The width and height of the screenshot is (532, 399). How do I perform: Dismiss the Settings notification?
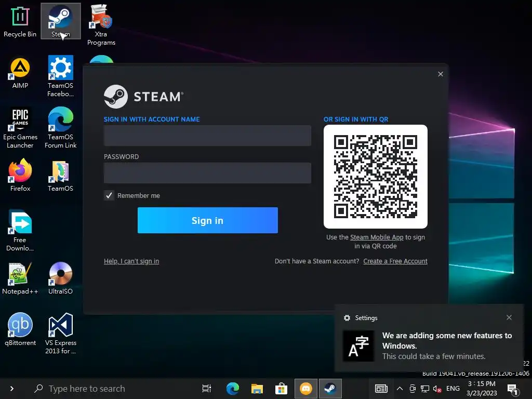[509, 317]
